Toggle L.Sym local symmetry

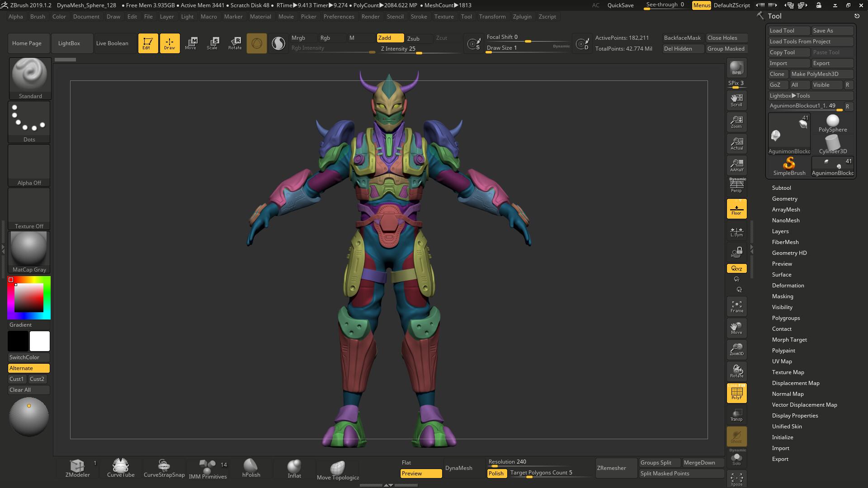[736, 232]
